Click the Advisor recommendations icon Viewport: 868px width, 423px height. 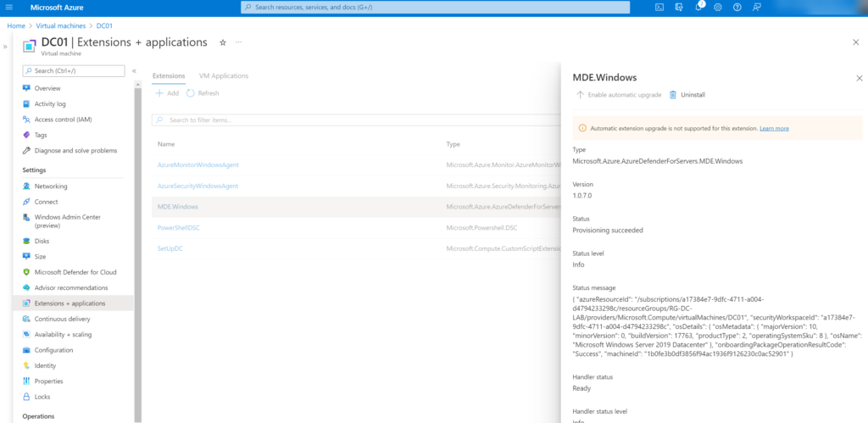point(26,287)
